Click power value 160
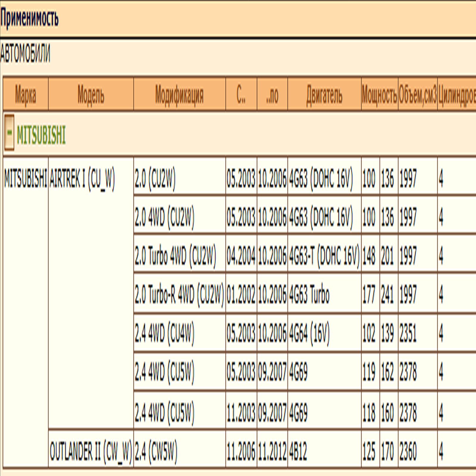 pyautogui.click(x=387, y=413)
